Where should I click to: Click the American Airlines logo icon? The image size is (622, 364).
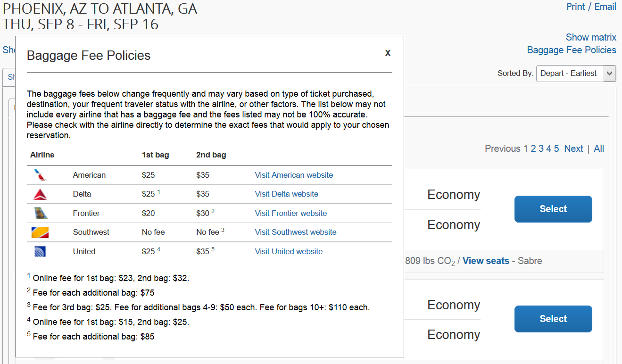pyautogui.click(x=41, y=175)
